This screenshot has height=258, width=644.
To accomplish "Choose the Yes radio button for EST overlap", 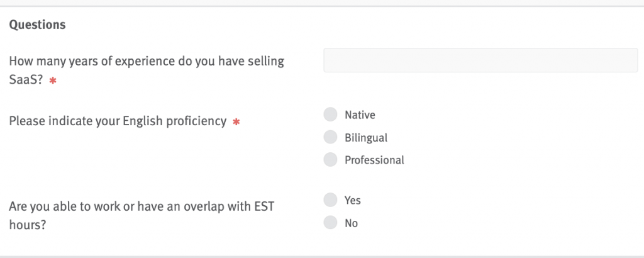I will tap(330, 200).
